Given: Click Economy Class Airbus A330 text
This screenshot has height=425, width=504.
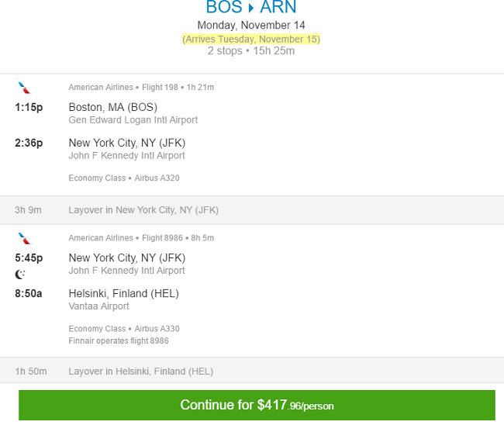Looking at the screenshot, I should tap(124, 329).
